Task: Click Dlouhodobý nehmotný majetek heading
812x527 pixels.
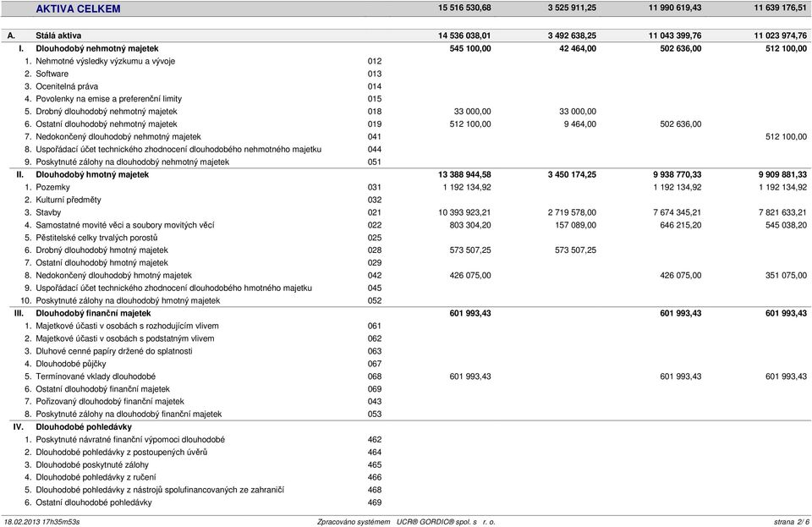Action: 96,49
